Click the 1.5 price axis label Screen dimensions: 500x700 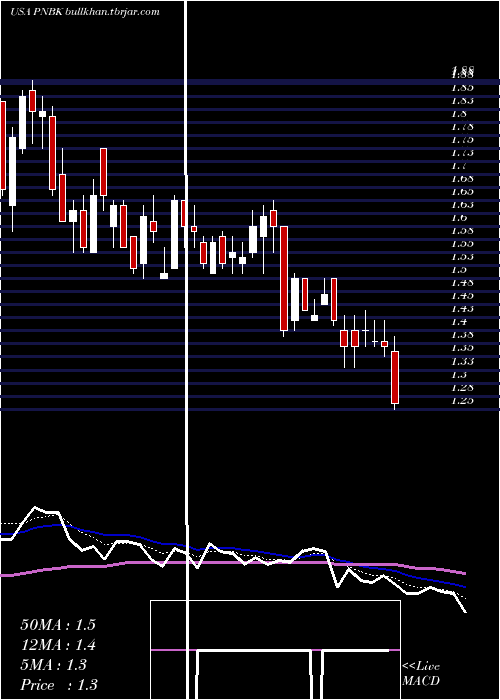459,270
